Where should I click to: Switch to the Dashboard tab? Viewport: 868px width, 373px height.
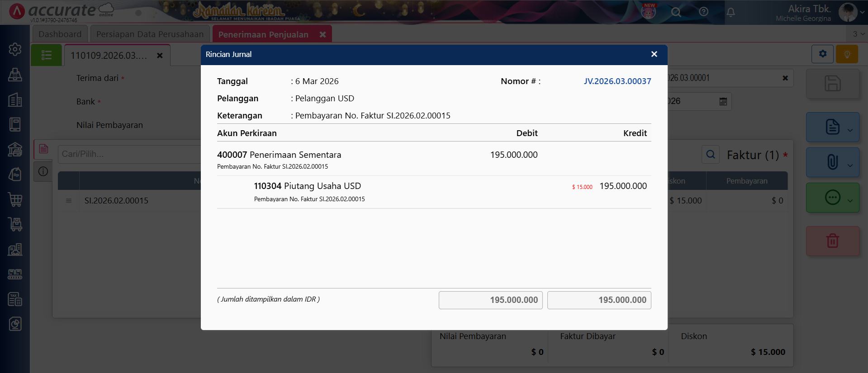60,34
